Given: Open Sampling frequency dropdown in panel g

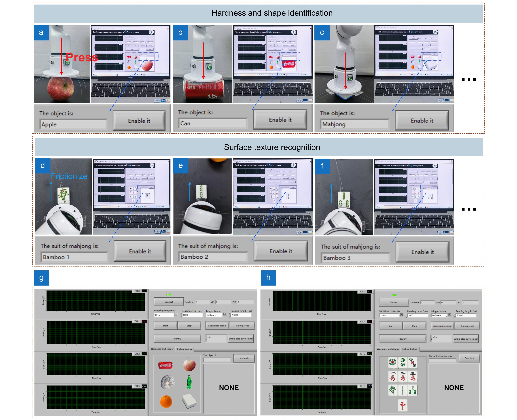Looking at the screenshot, I should (x=176, y=315).
